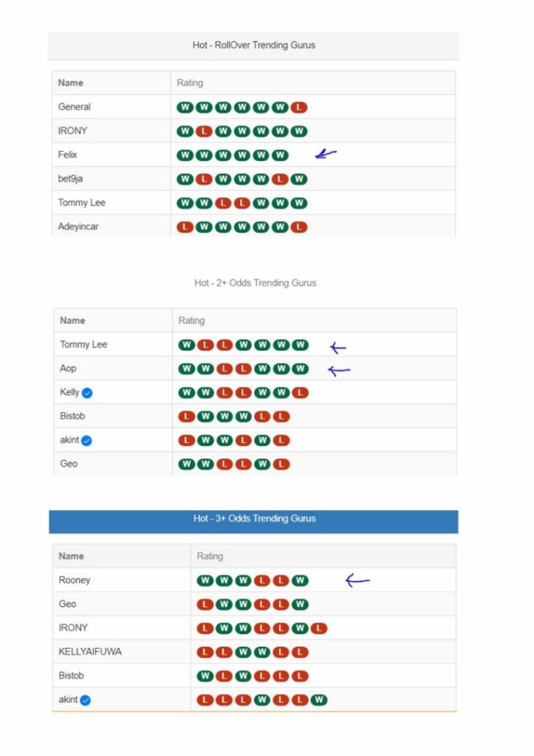Select IRONY in the 3+ Odds table
This screenshot has width=534, height=756.
coord(73,628)
